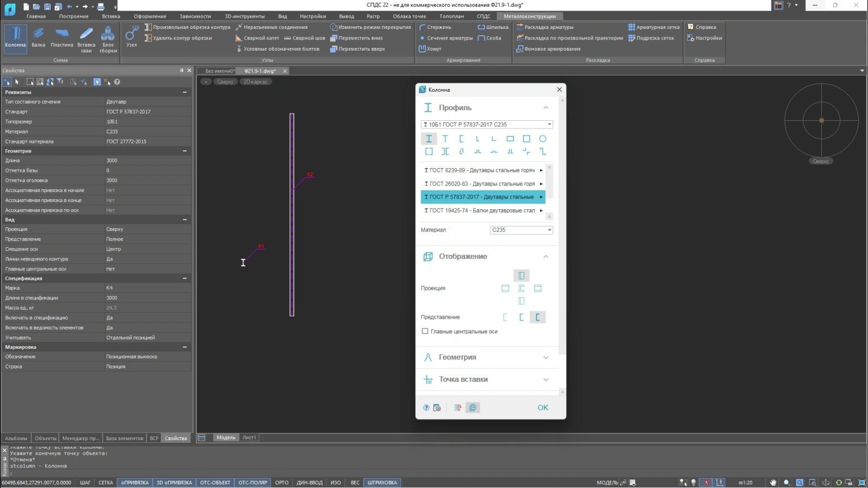This screenshot has height=488, width=868.
Task: Switch to the Объекты panel tab
Action: [46, 438]
